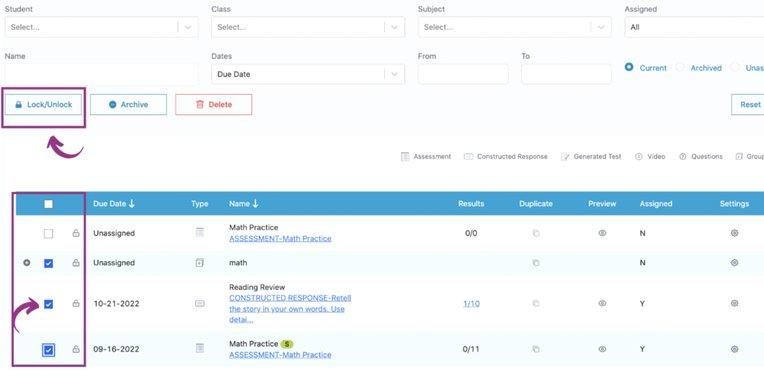Duplicate the 09-16-2022 Math Practice assignment

(x=536, y=349)
